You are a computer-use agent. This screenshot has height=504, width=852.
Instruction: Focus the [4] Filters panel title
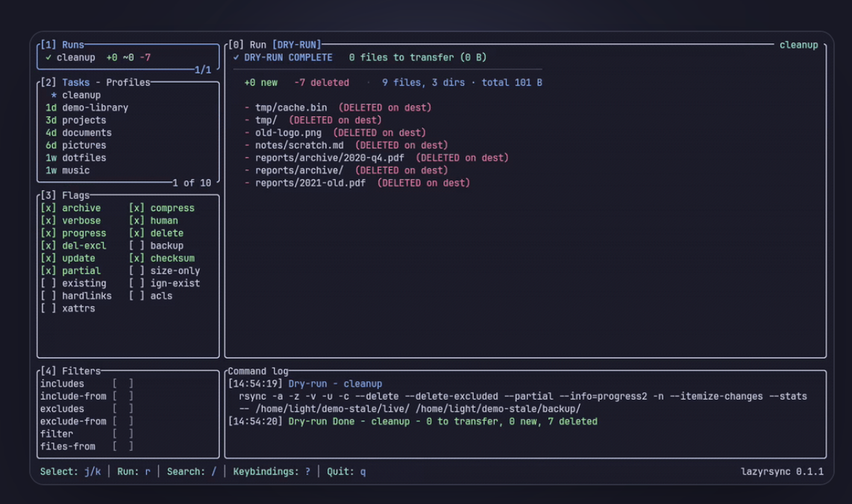click(71, 371)
